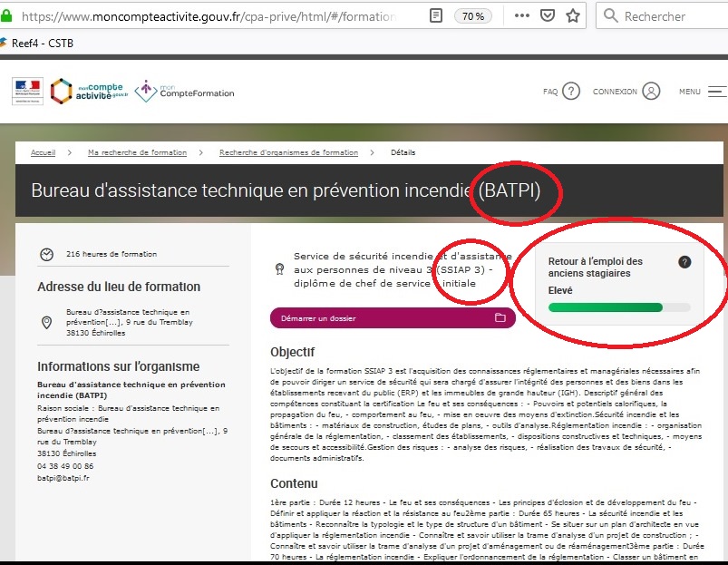Open the Mon Compte Activité logo
728x565 pixels.
click(x=89, y=91)
